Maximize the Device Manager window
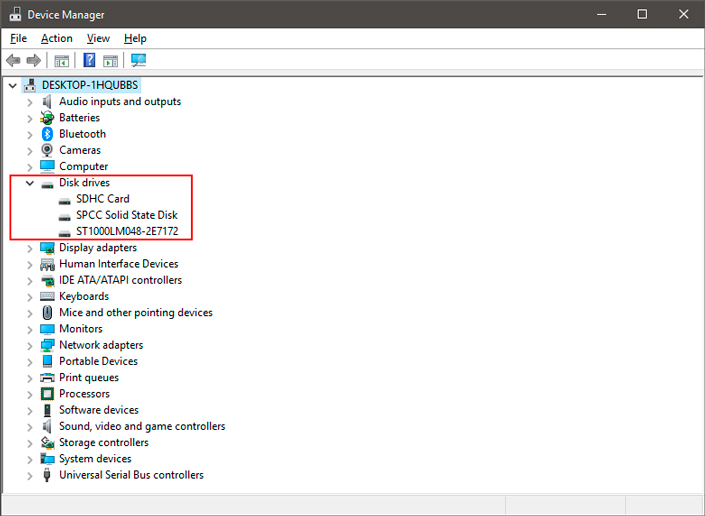 pyautogui.click(x=643, y=14)
